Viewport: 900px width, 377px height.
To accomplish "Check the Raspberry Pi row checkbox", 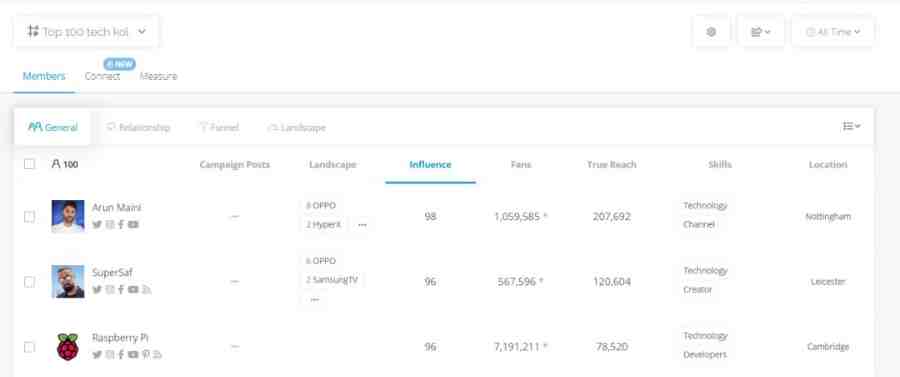I will pyautogui.click(x=29, y=347).
